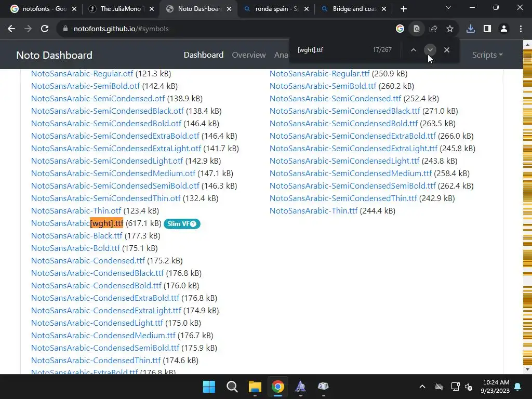The height and width of the screenshot is (399, 532).
Task: View site information lock icon
Action: coord(65,29)
